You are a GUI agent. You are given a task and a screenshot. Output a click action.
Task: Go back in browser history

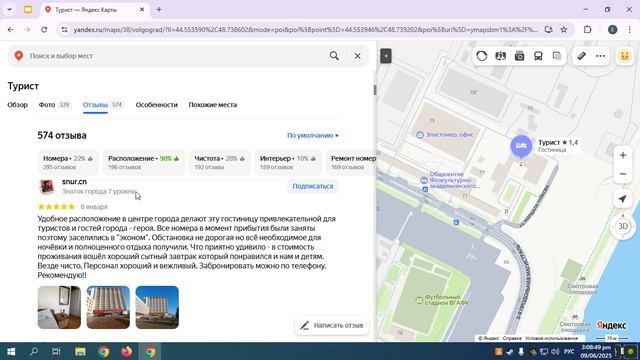click(x=11, y=29)
